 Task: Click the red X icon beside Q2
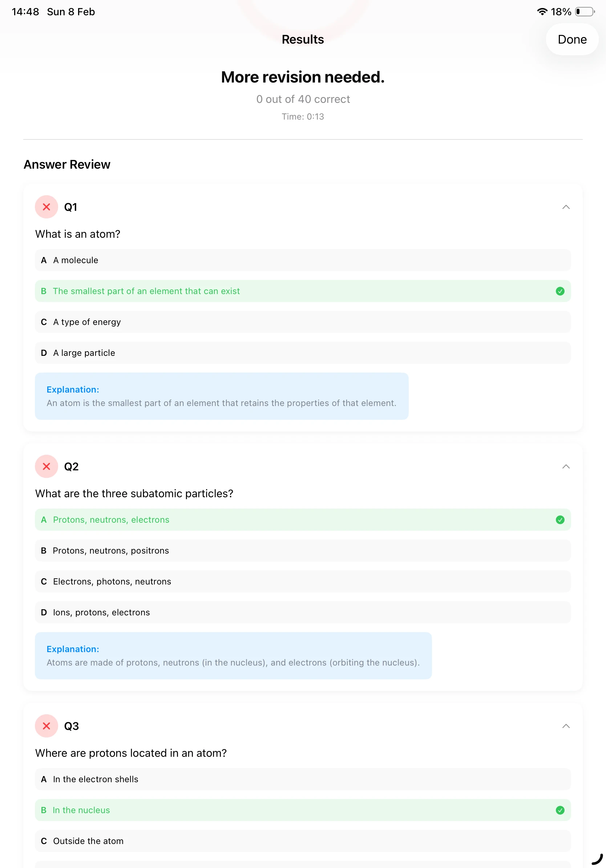pyautogui.click(x=46, y=466)
